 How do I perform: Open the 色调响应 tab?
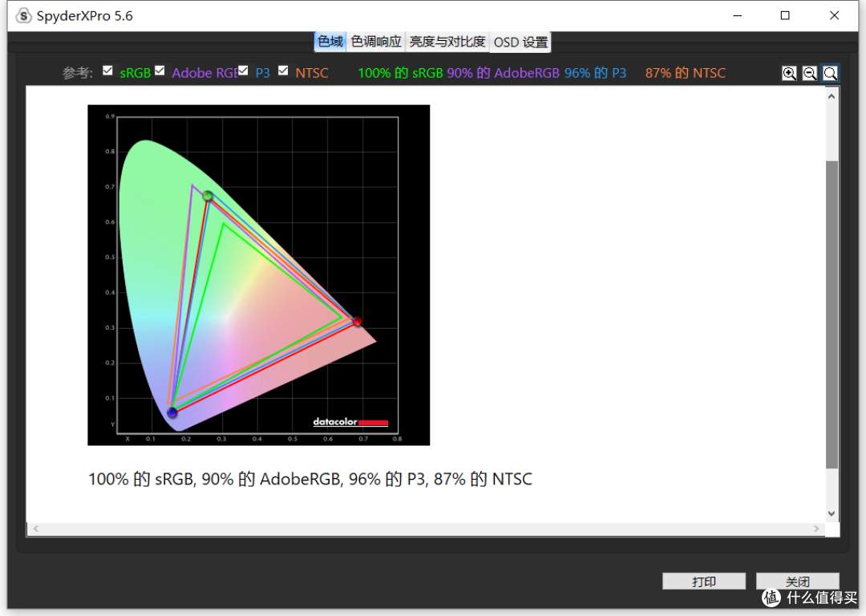pyautogui.click(x=376, y=42)
